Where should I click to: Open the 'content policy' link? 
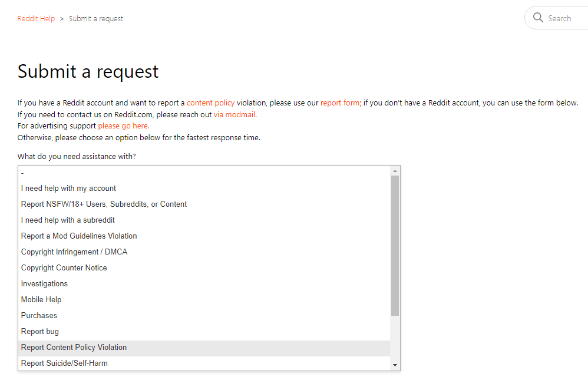tap(210, 103)
